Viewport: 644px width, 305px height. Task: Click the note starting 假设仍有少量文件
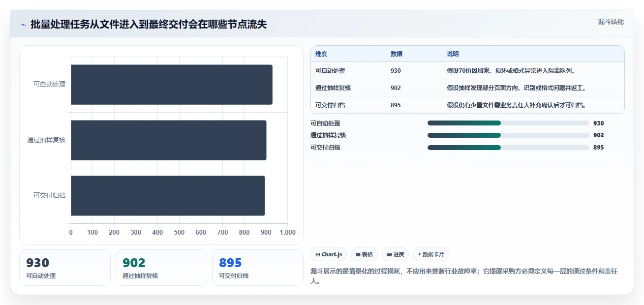pyautogui.click(x=516, y=105)
